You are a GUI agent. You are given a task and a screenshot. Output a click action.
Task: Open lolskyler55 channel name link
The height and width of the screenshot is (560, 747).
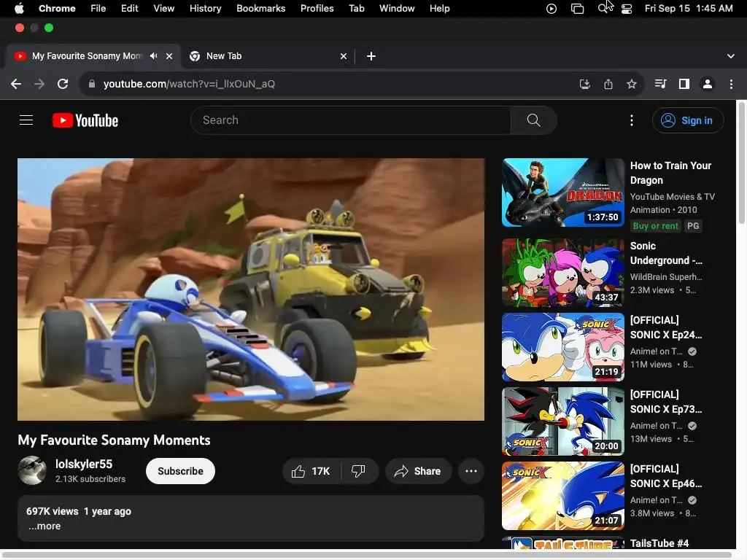84,464
